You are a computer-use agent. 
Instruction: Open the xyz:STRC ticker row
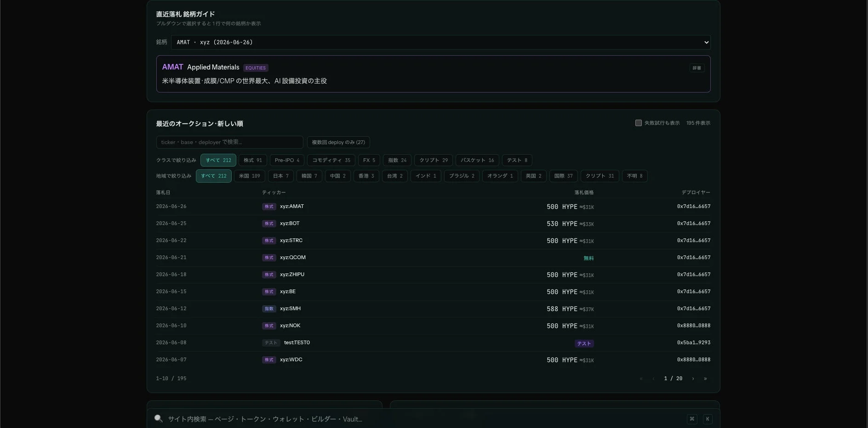coord(291,241)
